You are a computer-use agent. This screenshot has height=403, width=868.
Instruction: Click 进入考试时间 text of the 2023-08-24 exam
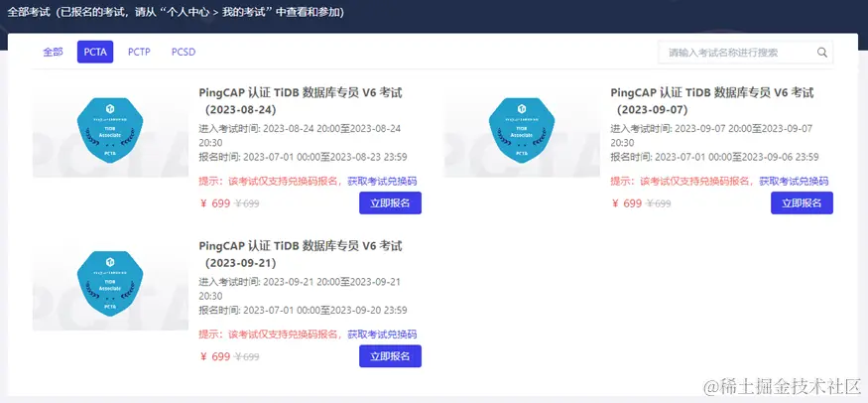[x=300, y=136]
